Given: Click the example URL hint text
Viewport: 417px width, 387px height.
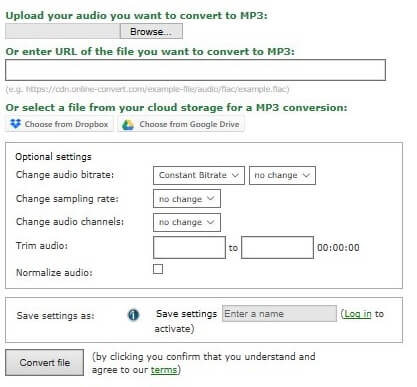Looking at the screenshot, I should point(147,89).
